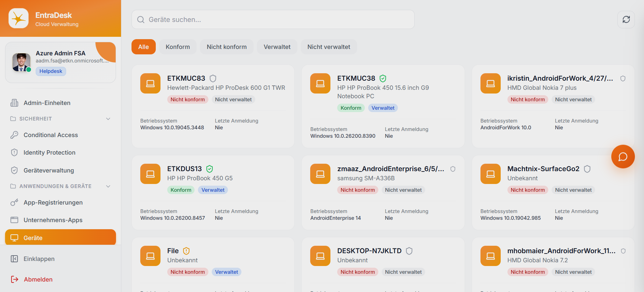Viewport: 644px width, 292px height.
Task: Click the ETKMUC83 laptop device icon
Action: [x=150, y=83]
